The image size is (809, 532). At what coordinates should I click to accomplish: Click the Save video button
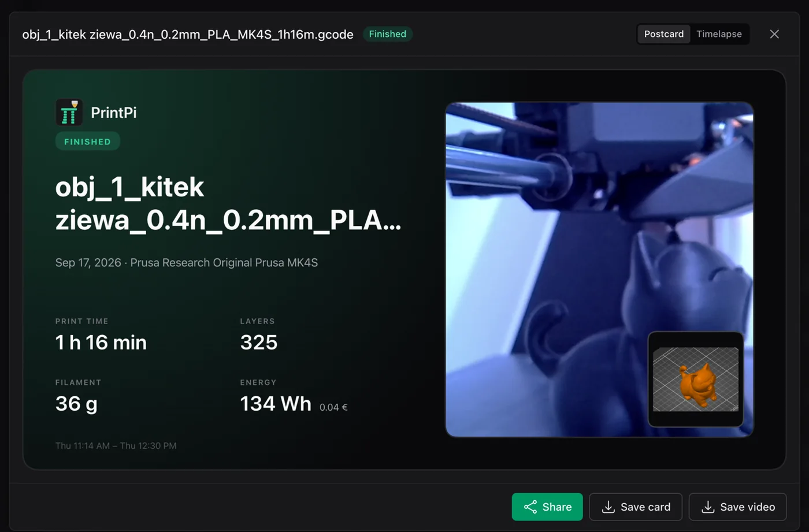point(737,507)
